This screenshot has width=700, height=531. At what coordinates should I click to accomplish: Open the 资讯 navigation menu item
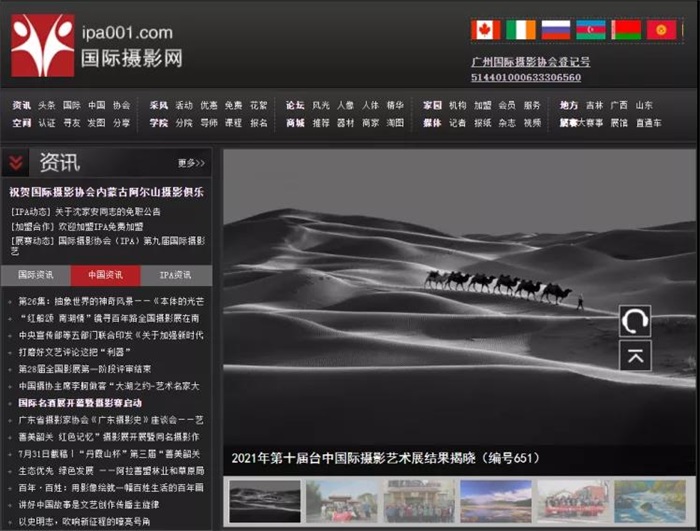tap(21, 105)
